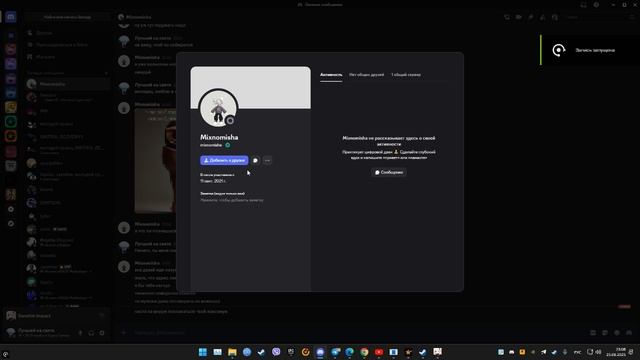Click the Сообщение button in the activity panel
This screenshot has height=360, width=640.
pyautogui.click(x=389, y=172)
